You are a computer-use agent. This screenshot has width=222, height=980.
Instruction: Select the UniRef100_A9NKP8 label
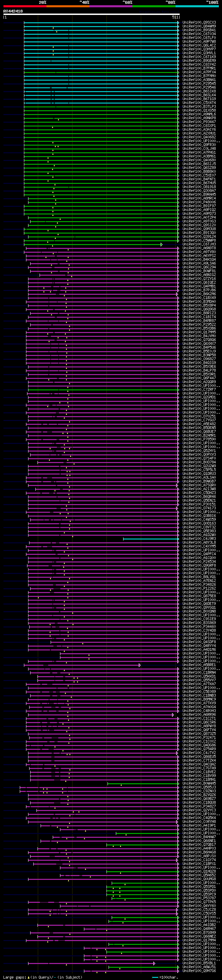point(199,118)
